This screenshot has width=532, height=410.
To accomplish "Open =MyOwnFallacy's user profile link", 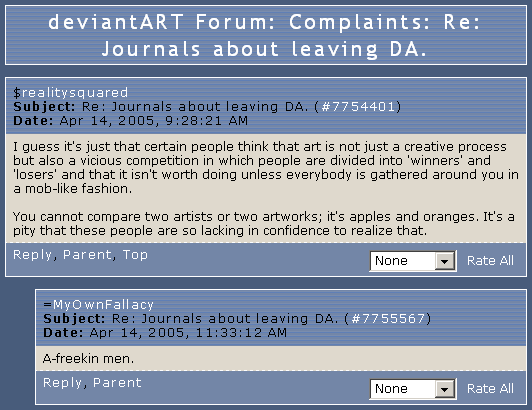I will tap(99, 304).
